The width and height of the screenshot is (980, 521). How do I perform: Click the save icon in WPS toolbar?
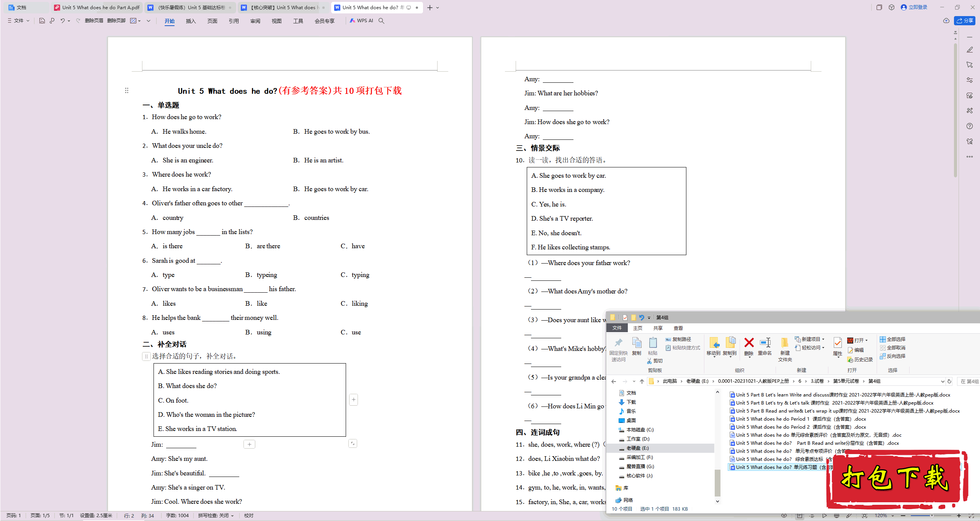[42, 21]
